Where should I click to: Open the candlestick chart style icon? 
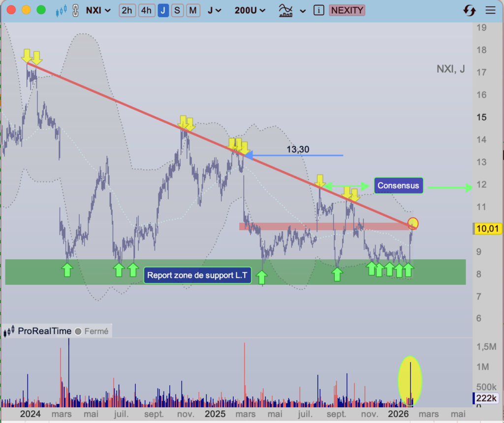click(61, 11)
